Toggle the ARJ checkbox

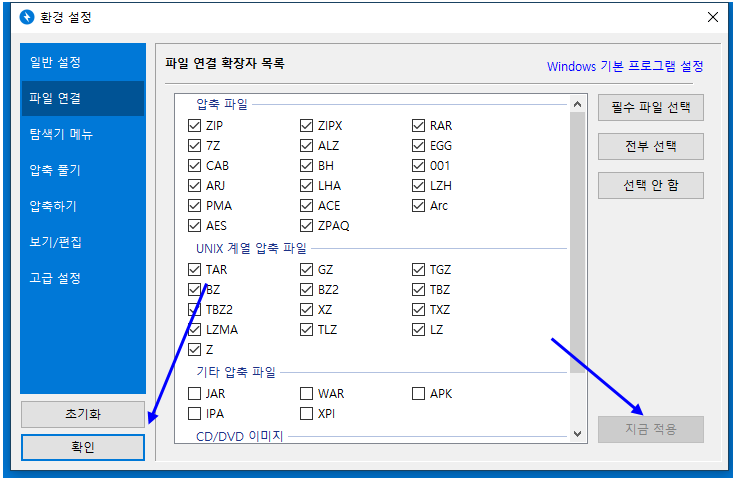click(x=194, y=186)
